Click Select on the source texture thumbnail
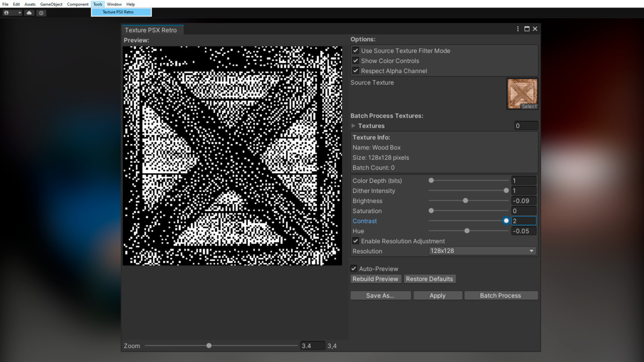The image size is (644, 362). pos(529,107)
